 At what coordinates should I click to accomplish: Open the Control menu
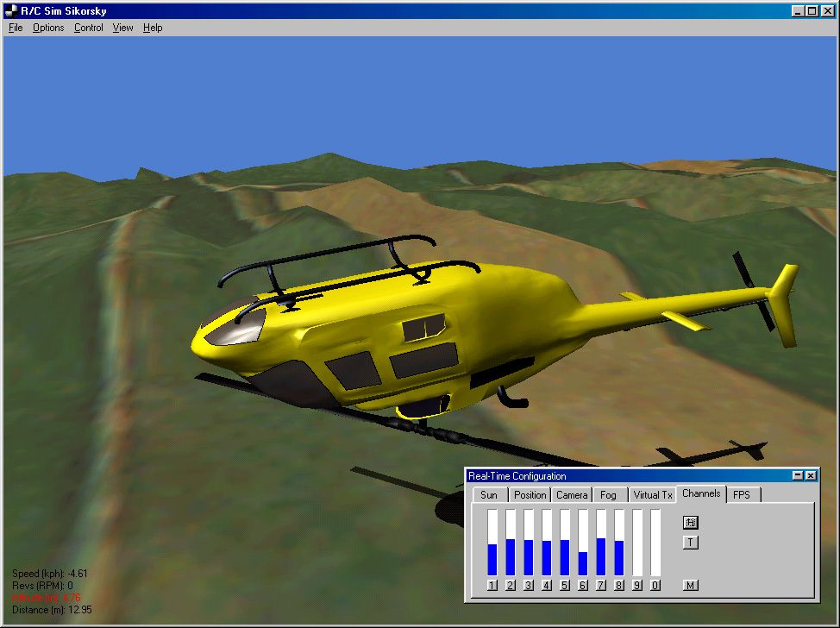coord(88,28)
